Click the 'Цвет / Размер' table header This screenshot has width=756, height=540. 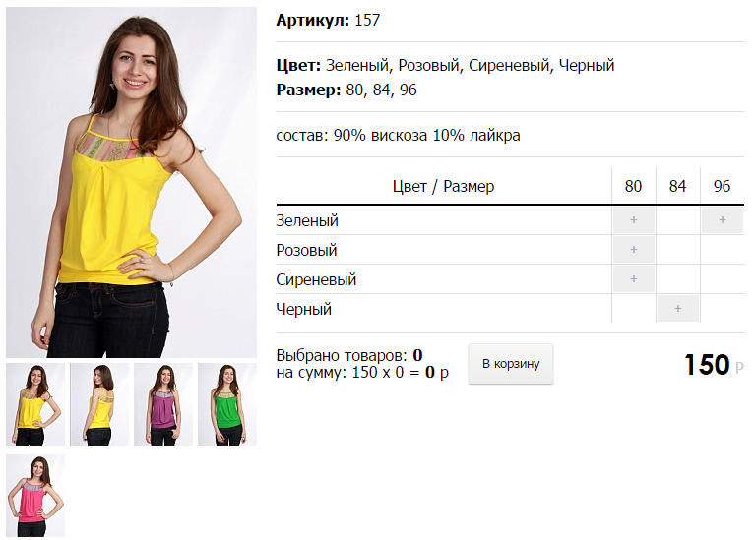point(444,186)
